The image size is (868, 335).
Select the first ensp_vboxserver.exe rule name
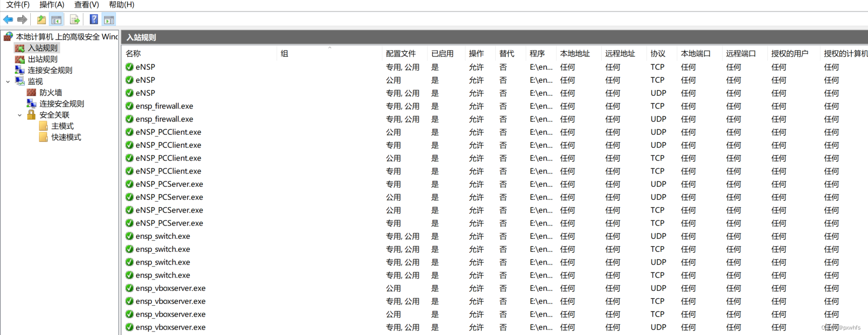(x=171, y=288)
